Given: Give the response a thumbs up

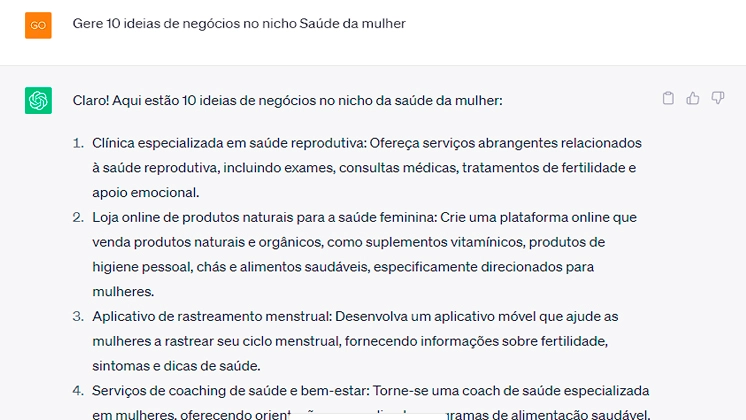Looking at the screenshot, I should pyautogui.click(x=693, y=98).
